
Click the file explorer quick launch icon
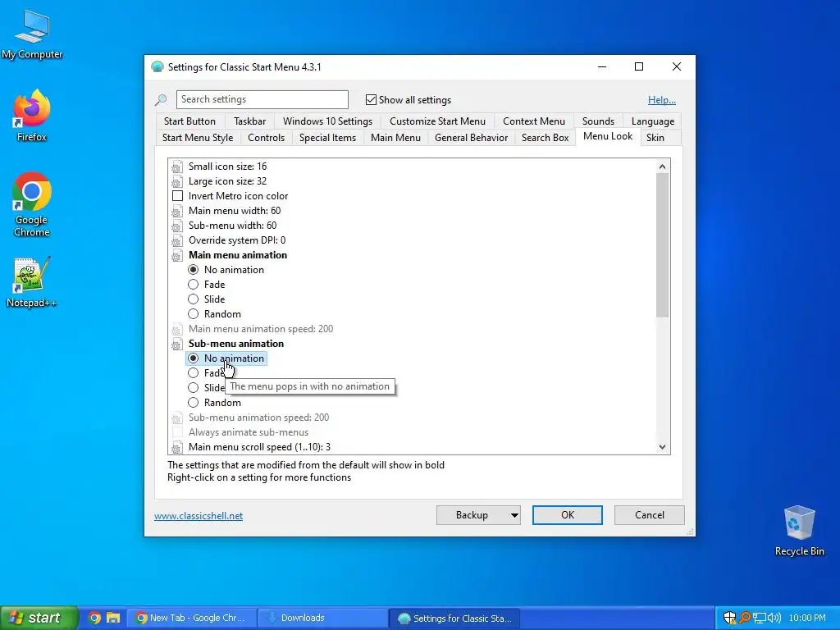point(113,618)
